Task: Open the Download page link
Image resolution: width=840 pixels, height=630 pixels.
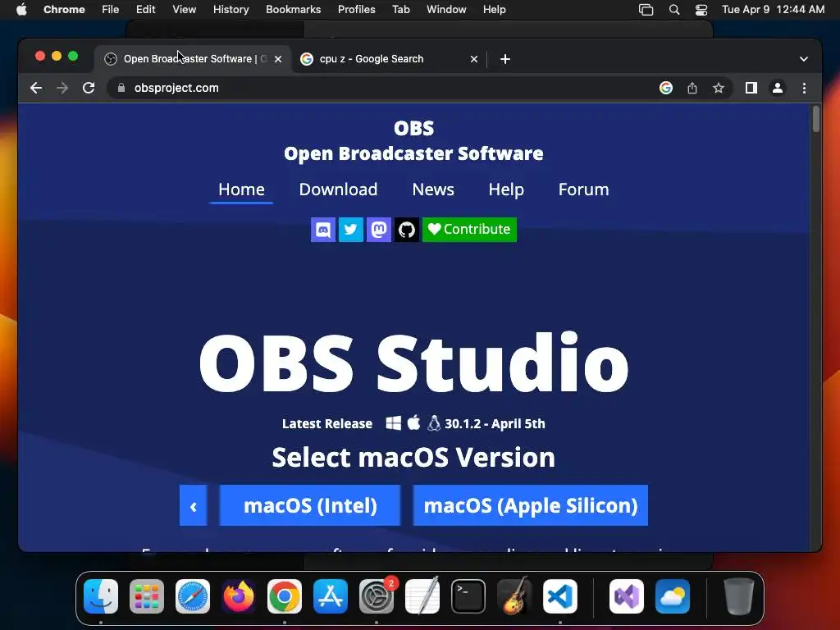Action: tap(338, 189)
